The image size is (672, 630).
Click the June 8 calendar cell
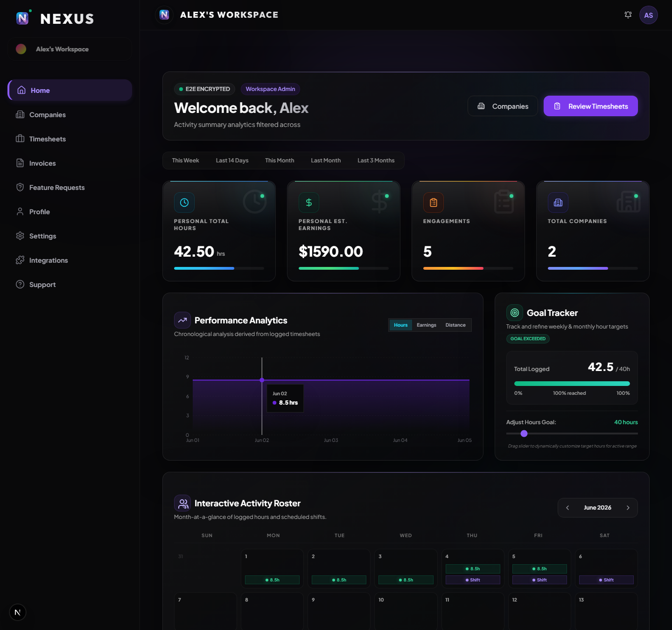[272, 611]
